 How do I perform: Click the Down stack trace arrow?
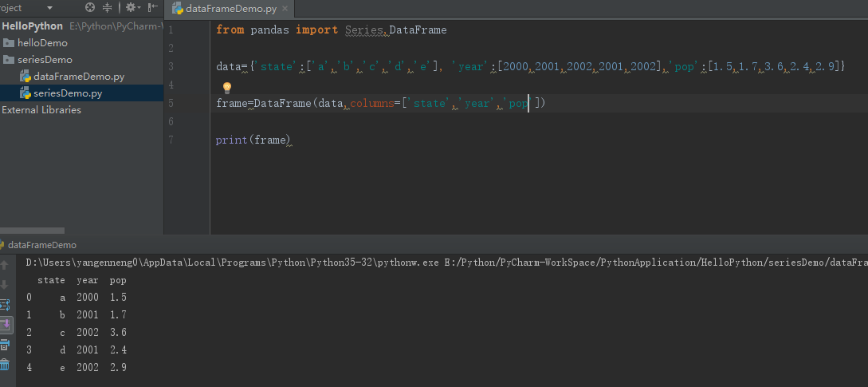[x=5, y=285]
